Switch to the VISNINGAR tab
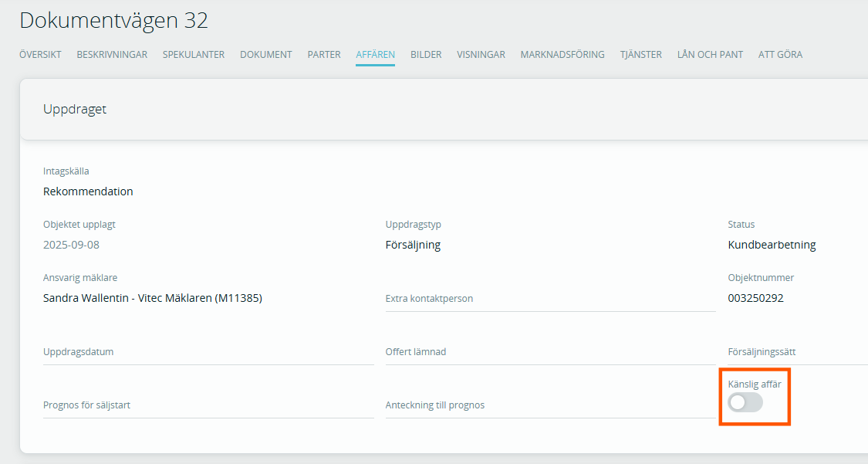Viewport: 868px width, 464px height. pos(481,55)
